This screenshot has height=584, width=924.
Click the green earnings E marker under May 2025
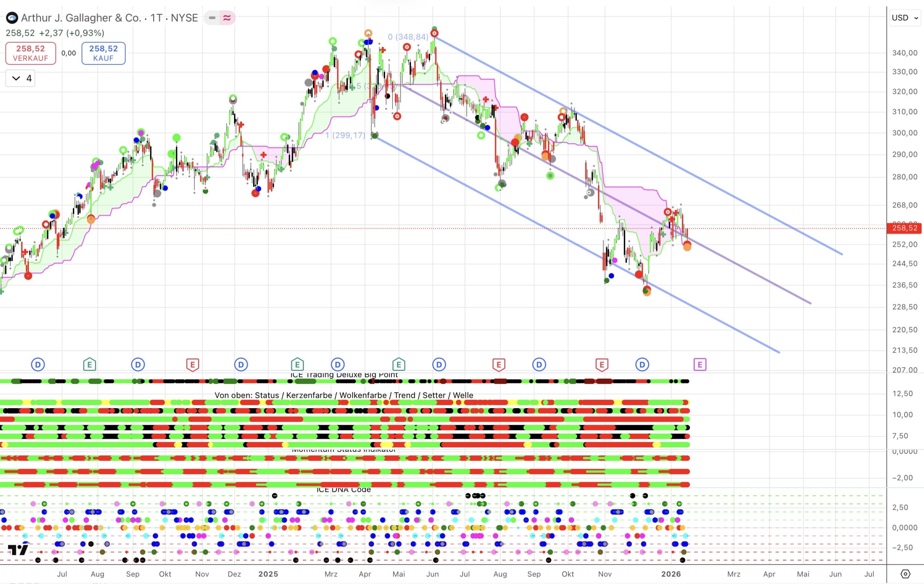coord(399,364)
